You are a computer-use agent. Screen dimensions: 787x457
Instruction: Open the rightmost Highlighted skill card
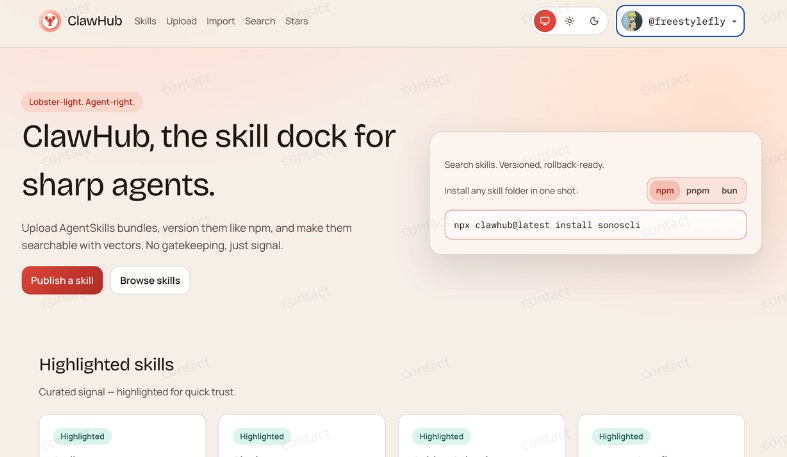(661, 437)
